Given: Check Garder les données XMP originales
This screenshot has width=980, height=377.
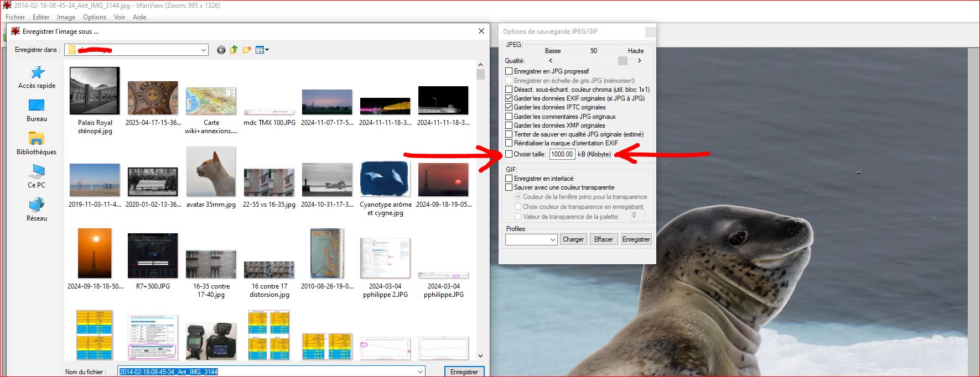Looking at the screenshot, I should (509, 125).
